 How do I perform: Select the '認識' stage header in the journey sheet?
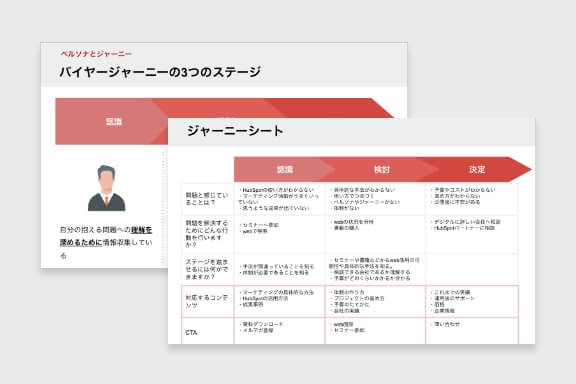(285, 169)
